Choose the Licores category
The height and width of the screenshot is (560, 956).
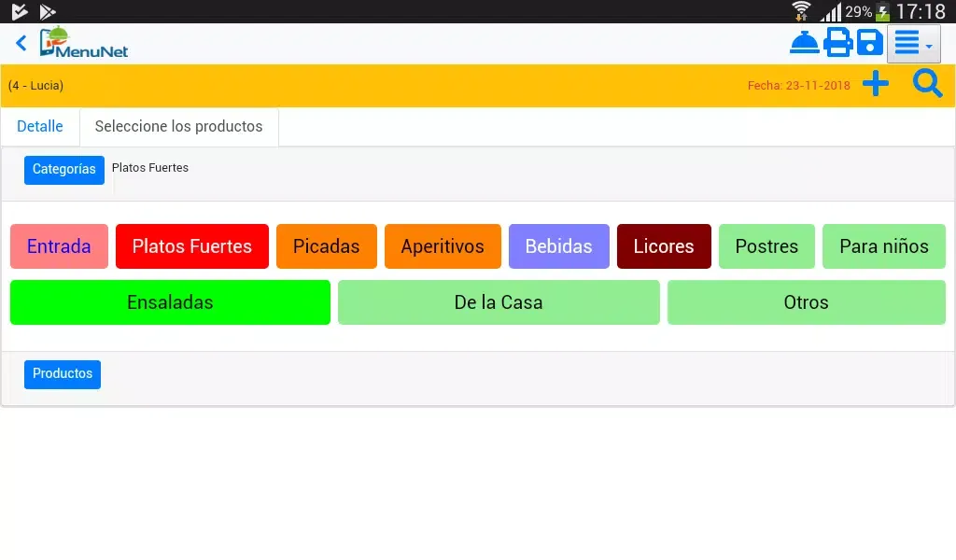[664, 246]
